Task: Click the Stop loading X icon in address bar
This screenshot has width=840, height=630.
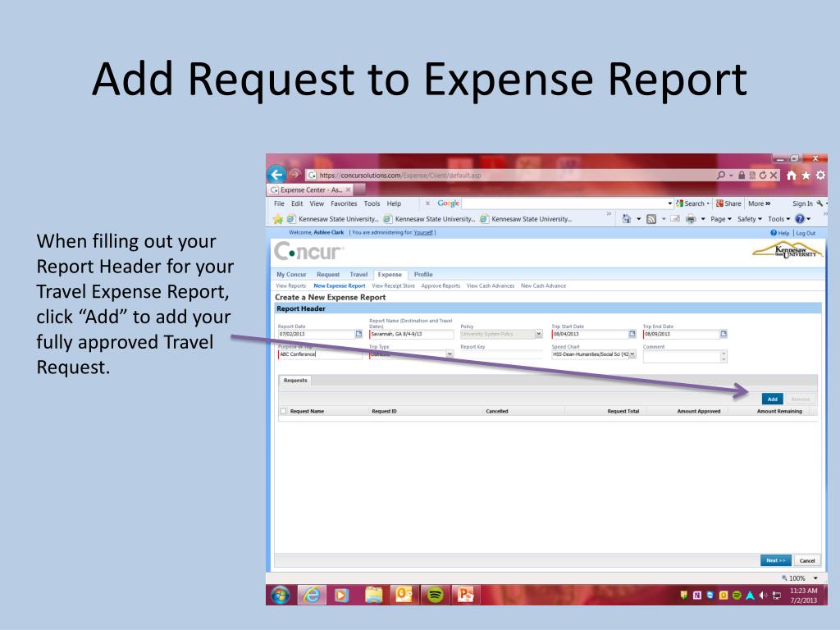Action: click(773, 176)
